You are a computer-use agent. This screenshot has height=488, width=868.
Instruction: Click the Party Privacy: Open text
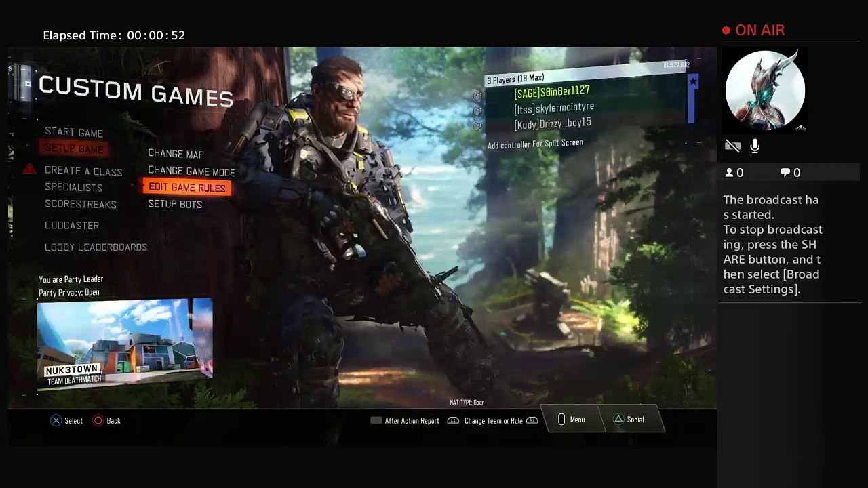[x=69, y=293]
